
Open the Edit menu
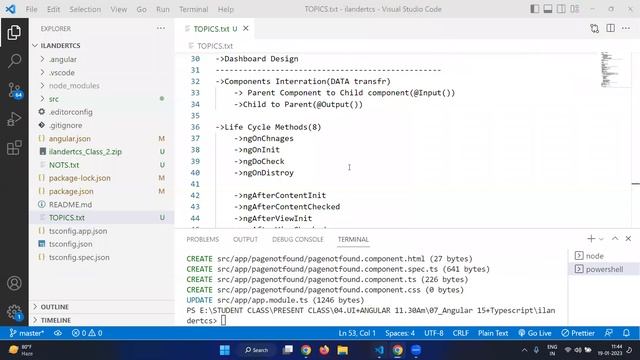(53, 9)
